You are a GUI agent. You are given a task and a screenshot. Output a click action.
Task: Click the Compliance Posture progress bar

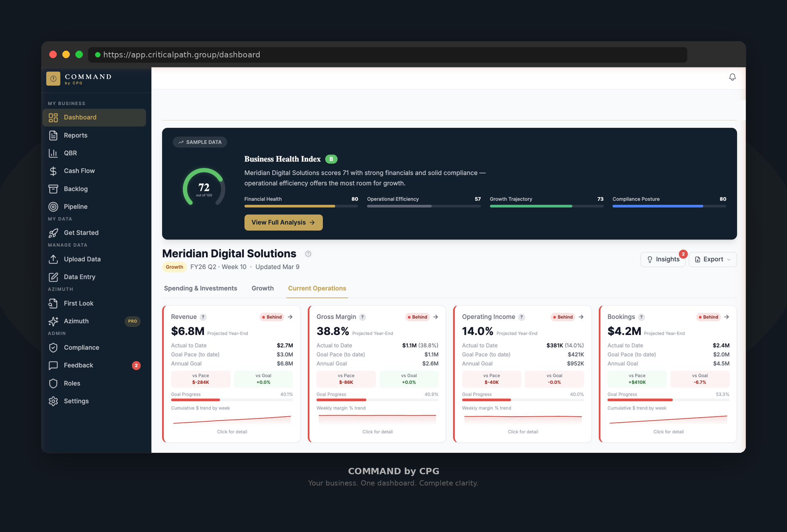pos(669,206)
